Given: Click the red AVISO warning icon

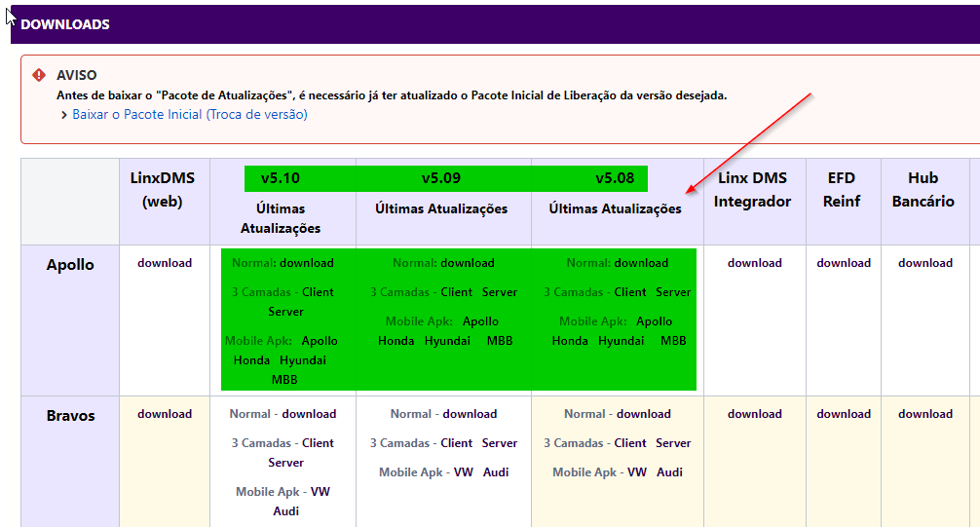Looking at the screenshot, I should [39, 75].
